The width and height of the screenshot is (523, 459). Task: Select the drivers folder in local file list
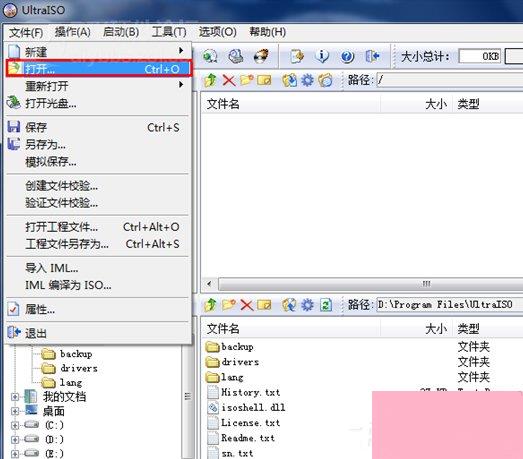point(232,362)
